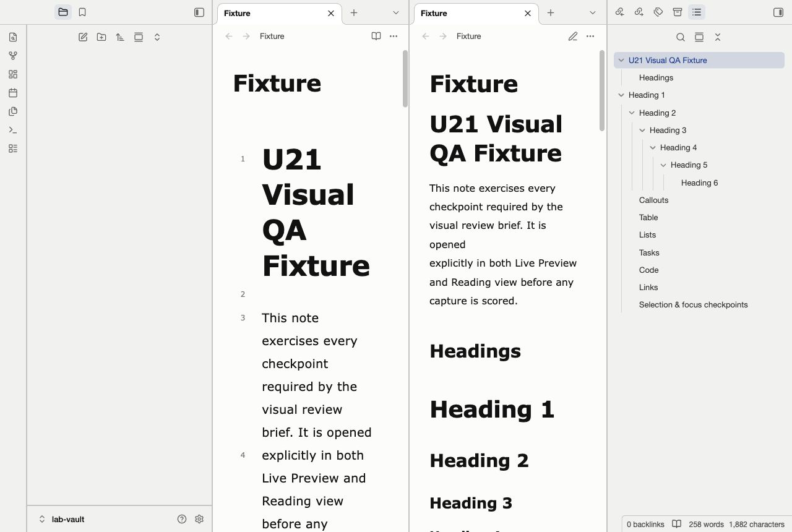This screenshot has height=532, width=792.
Task: Show the Outgoing links panel
Action: tap(639, 12)
